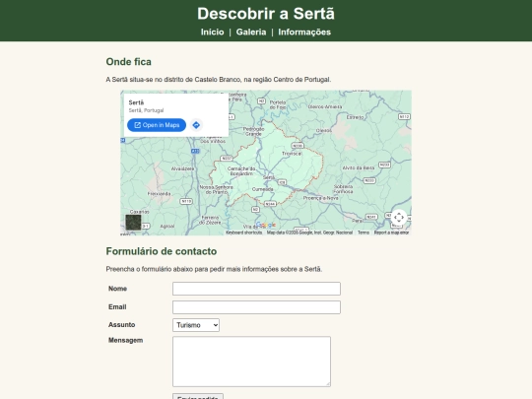Click the blue directions arrow icon
Viewport: 532px width, 399px height.
(196, 125)
